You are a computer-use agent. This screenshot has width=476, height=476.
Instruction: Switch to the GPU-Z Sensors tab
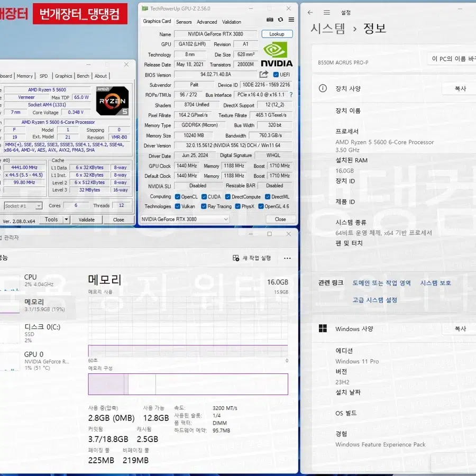tap(184, 22)
